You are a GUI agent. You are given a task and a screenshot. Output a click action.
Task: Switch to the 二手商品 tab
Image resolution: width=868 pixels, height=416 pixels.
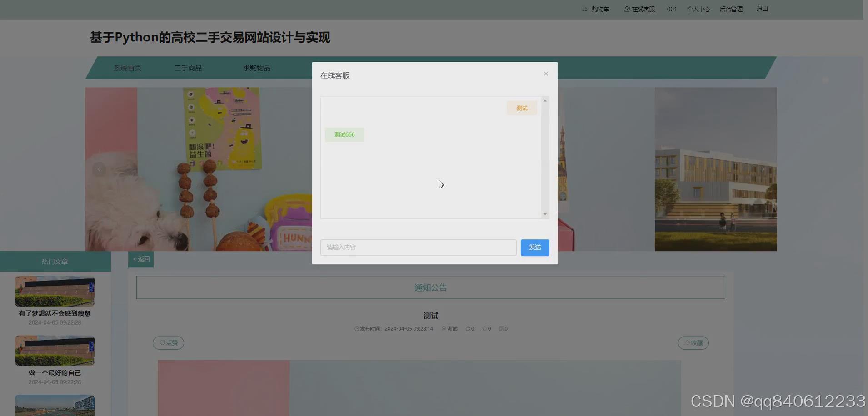tap(188, 68)
